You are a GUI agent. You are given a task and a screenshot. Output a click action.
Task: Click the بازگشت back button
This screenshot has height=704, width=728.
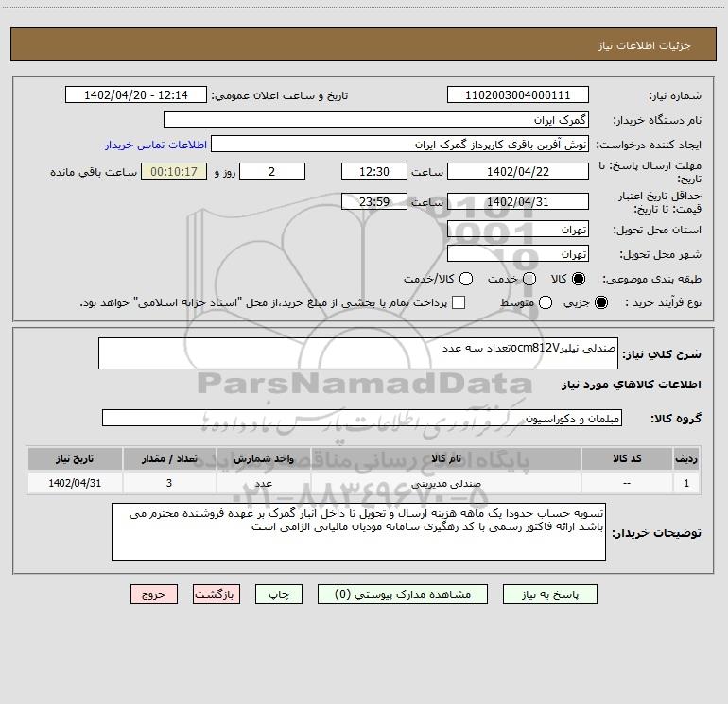click(217, 594)
